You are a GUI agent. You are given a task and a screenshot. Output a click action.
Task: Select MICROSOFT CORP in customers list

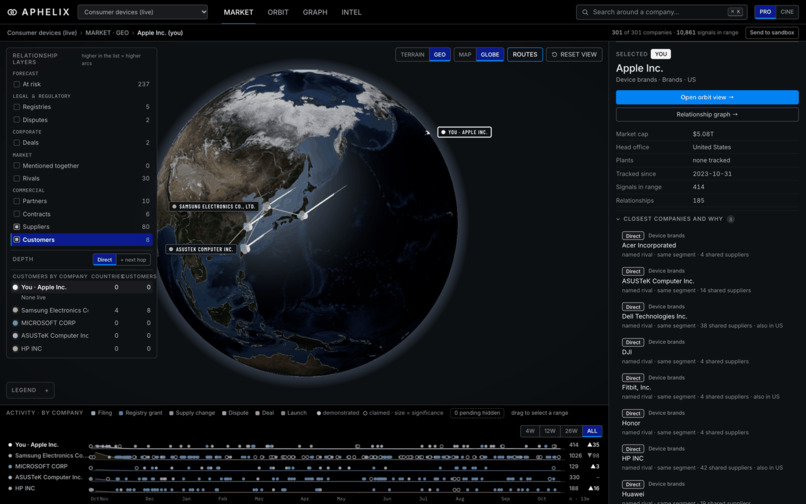(x=82, y=323)
